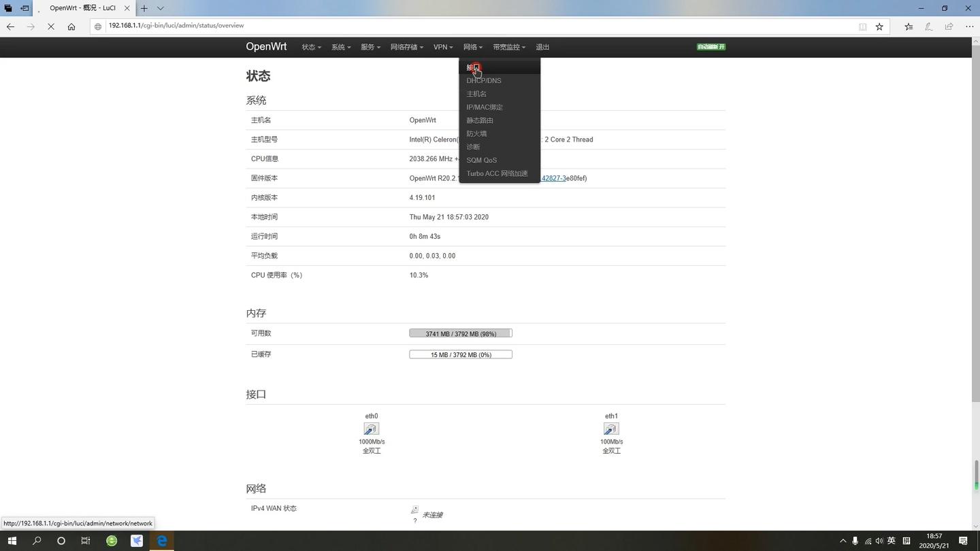The width and height of the screenshot is (980, 551).
Task: Switch input language via 英 indicator
Action: (892, 541)
